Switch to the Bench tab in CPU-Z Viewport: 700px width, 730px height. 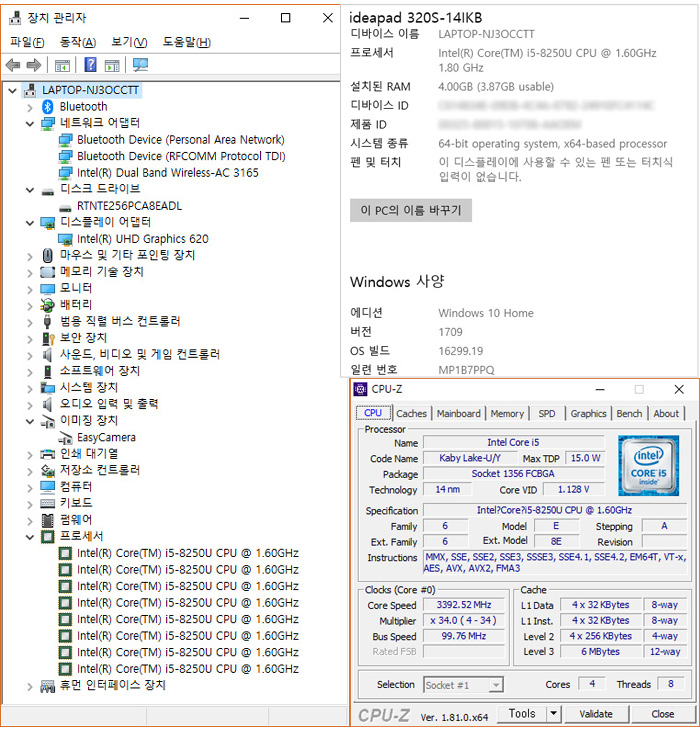(x=629, y=413)
